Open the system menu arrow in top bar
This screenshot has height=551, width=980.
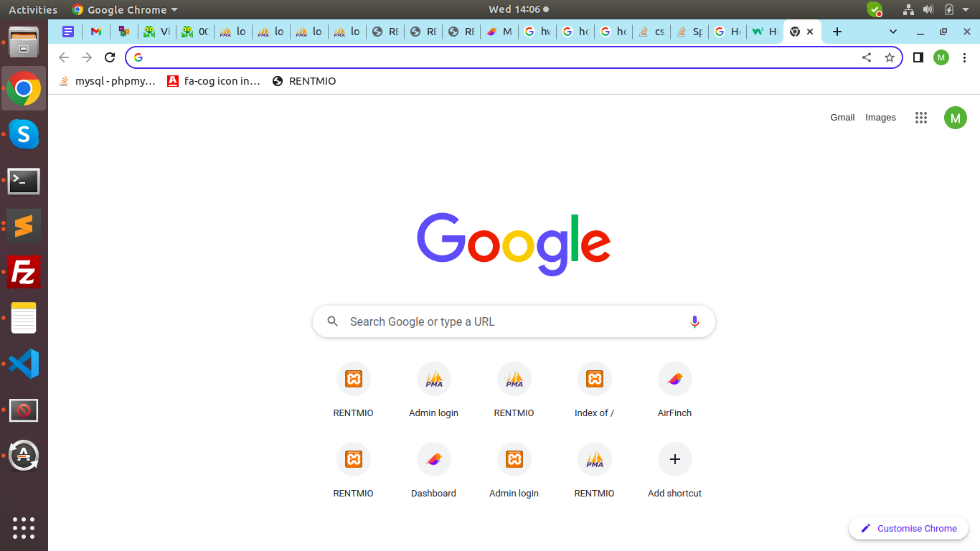[967, 9]
